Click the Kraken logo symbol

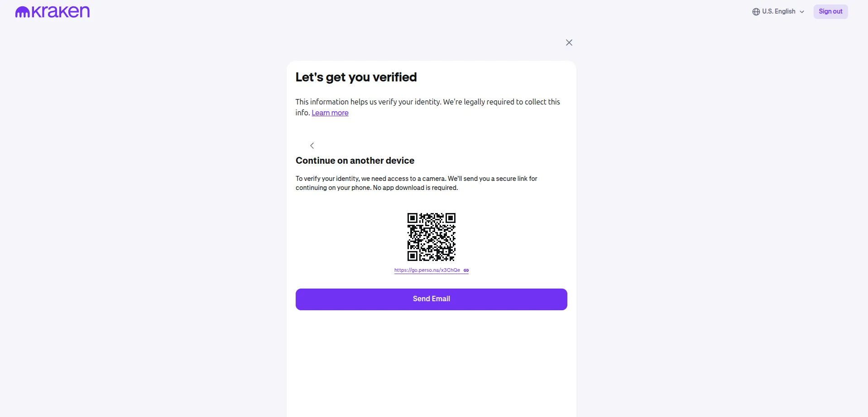point(22,13)
